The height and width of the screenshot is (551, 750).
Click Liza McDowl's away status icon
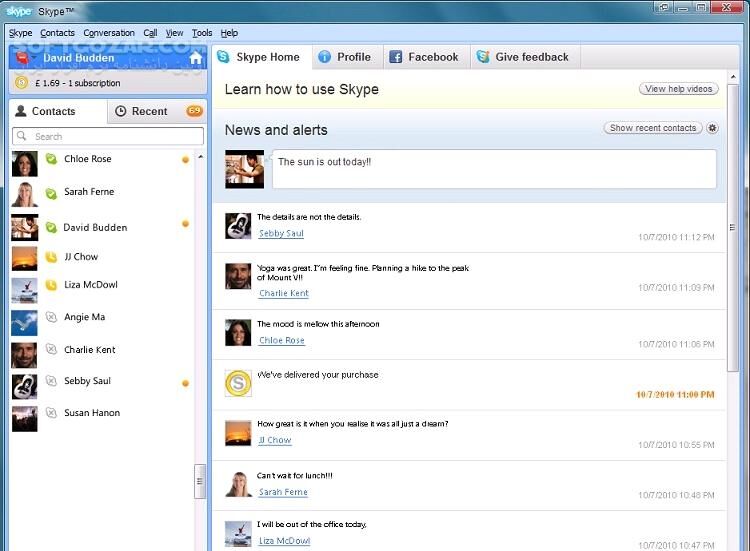51,285
